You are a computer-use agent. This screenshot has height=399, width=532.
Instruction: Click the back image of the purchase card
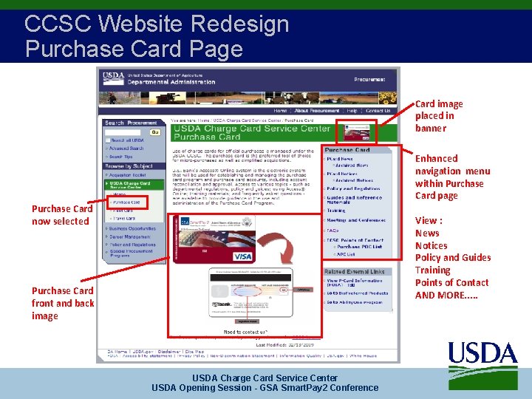click(x=250, y=293)
